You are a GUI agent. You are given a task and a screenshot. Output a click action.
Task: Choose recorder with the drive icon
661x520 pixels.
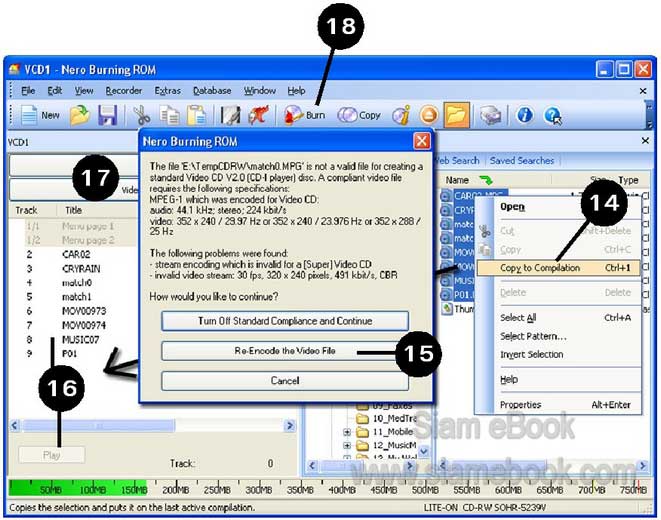[x=491, y=115]
